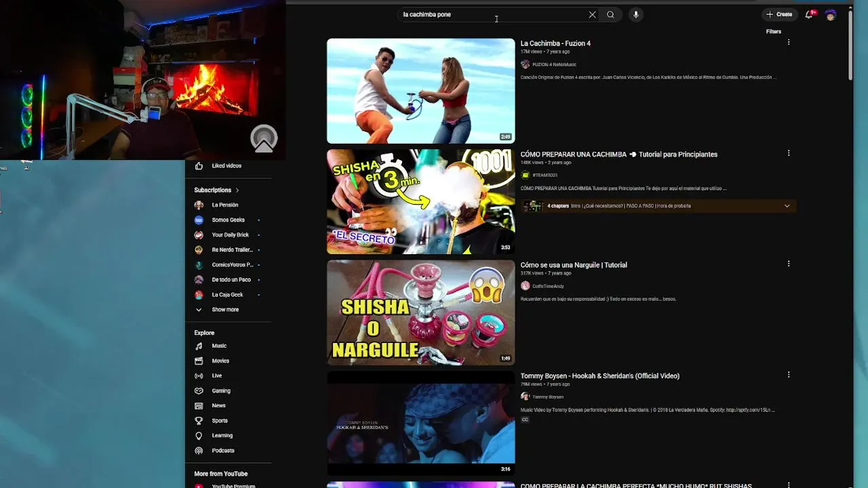Click the CC badge on Tommy Boysen video
This screenshot has width=868, height=488.
pyautogui.click(x=525, y=420)
